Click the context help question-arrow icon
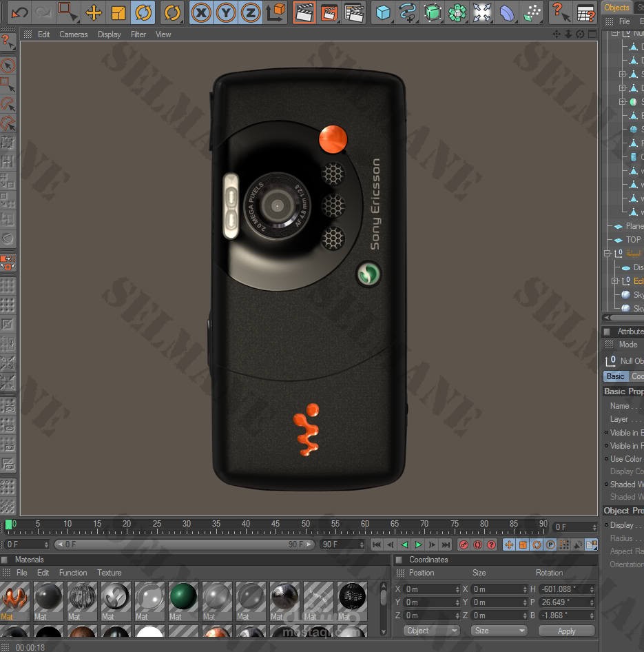 point(560,12)
